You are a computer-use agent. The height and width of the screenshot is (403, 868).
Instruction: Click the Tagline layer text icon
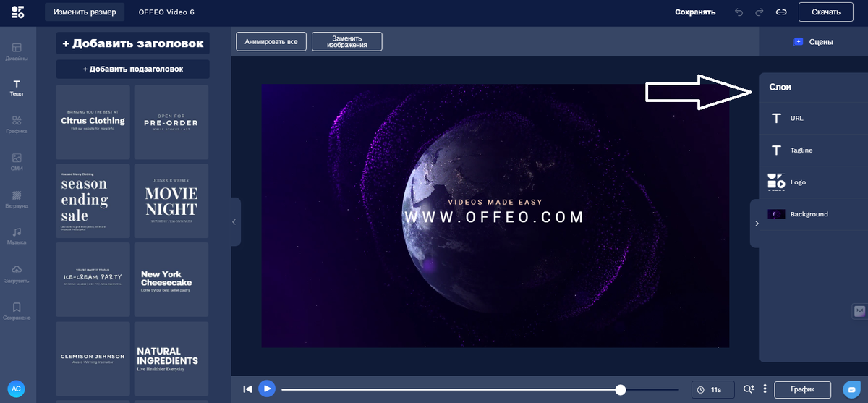pos(776,150)
